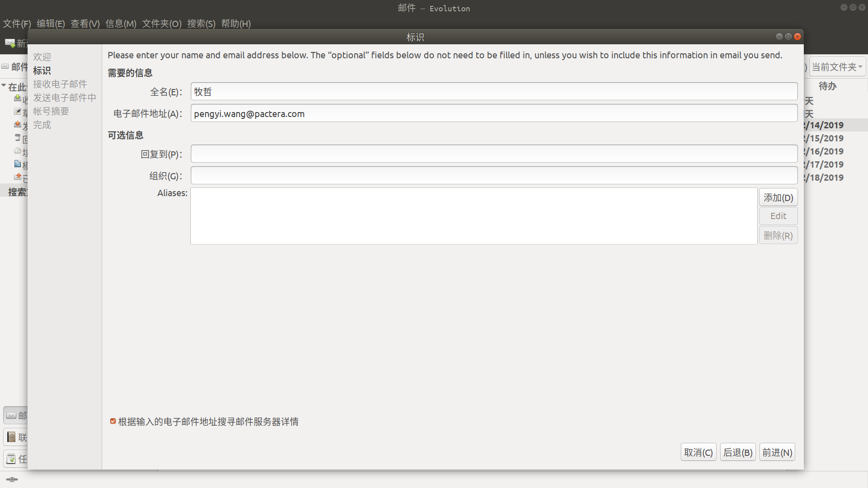Open the 编辑(E) menu

point(51,23)
